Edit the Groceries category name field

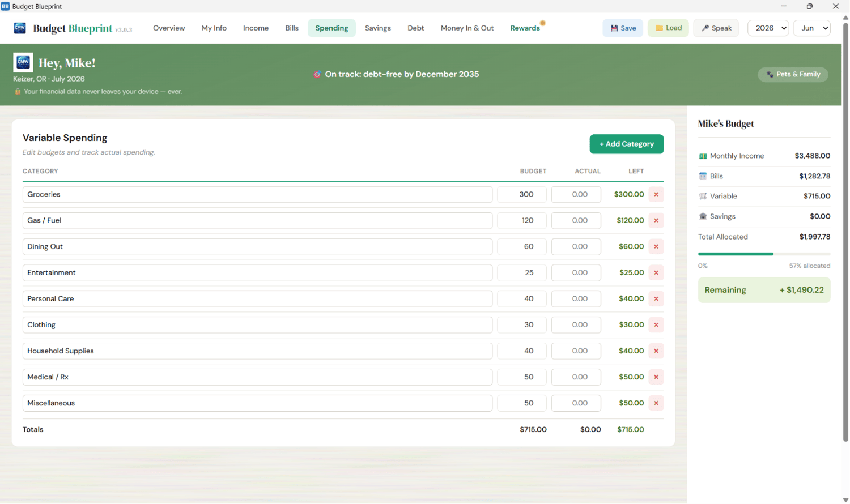(257, 194)
